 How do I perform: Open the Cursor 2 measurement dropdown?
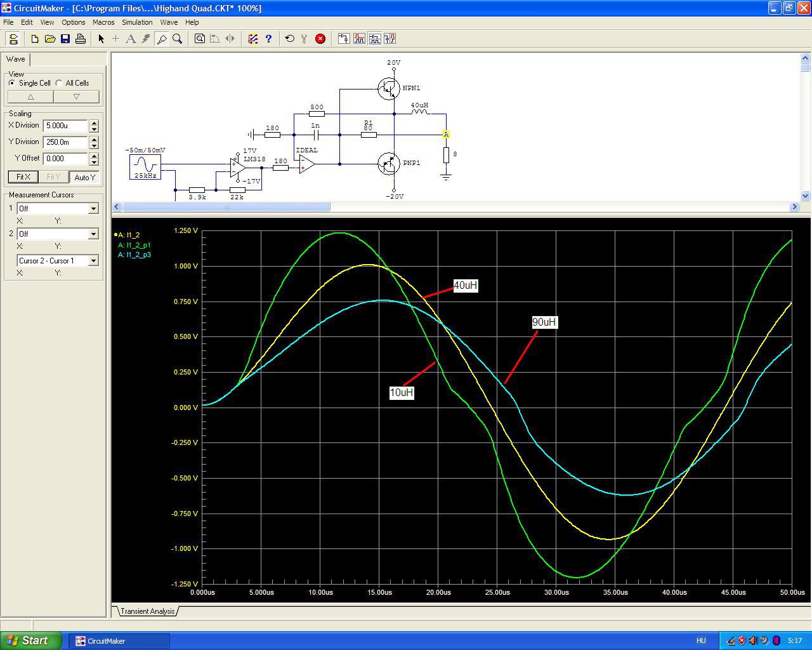pyautogui.click(x=93, y=234)
